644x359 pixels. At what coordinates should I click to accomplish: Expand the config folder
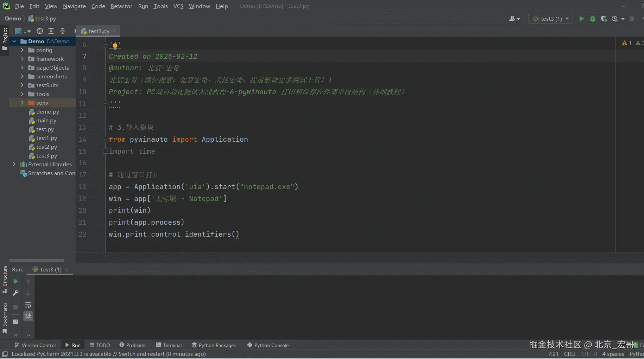point(22,50)
